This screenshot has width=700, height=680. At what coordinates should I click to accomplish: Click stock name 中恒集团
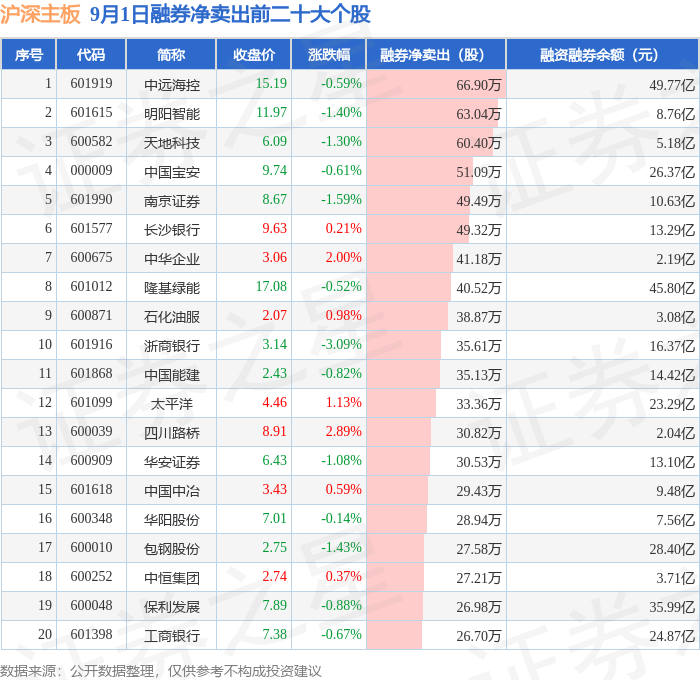[171, 578]
